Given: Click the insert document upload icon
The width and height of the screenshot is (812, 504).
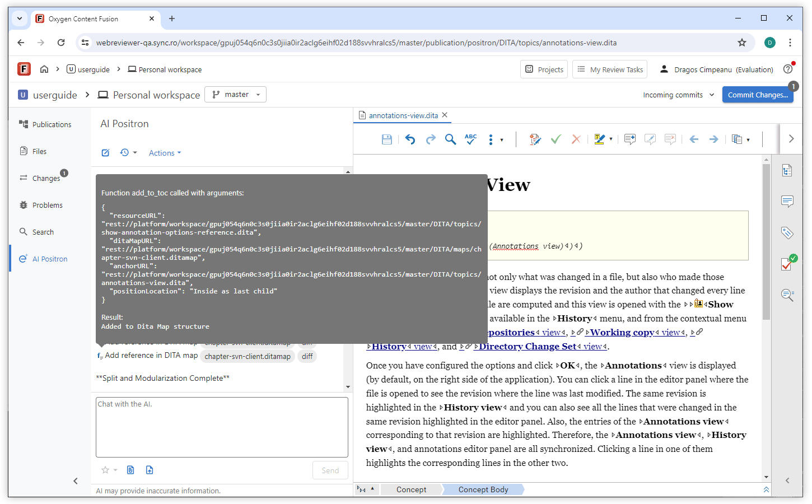Looking at the screenshot, I should (x=150, y=470).
